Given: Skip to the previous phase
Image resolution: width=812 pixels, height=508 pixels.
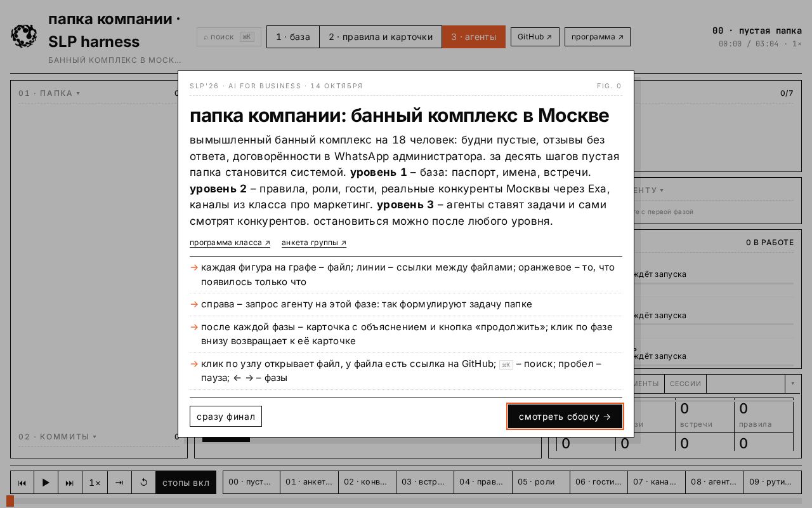Looking at the screenshot, I should pos(22,483).
